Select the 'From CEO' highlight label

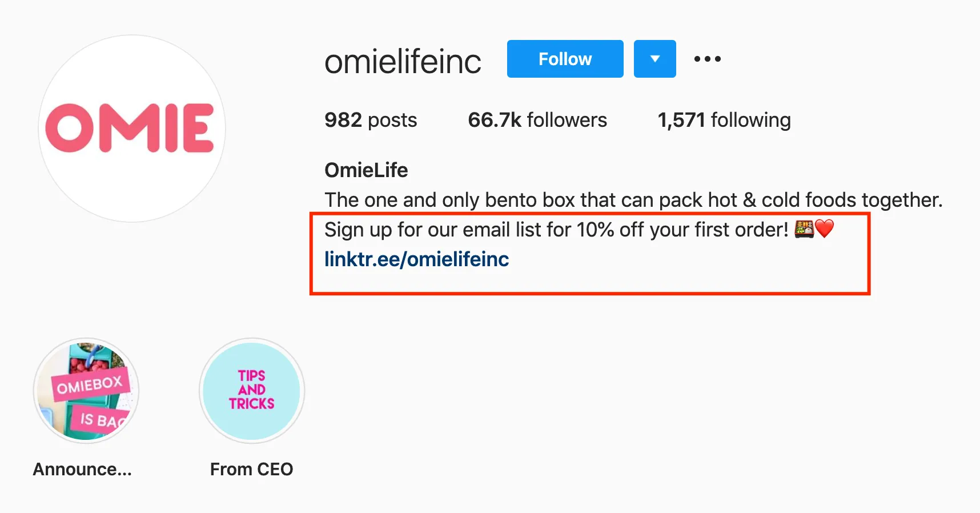tap(251, 469)
